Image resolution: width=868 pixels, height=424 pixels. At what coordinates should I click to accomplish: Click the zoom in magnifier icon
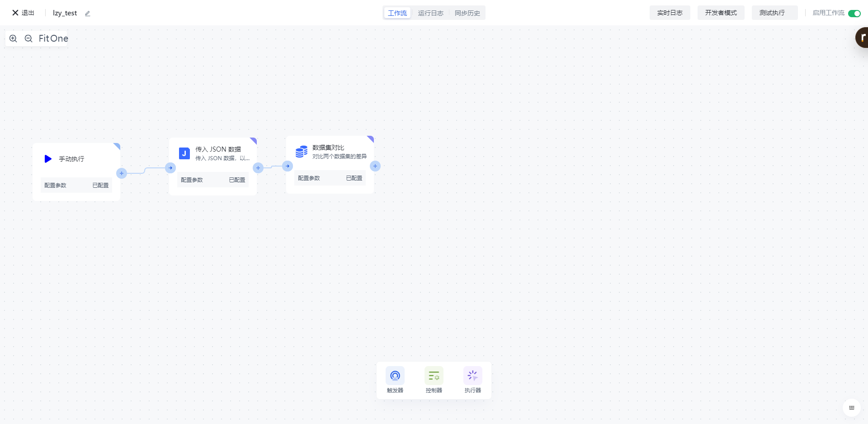coord(13,38)
